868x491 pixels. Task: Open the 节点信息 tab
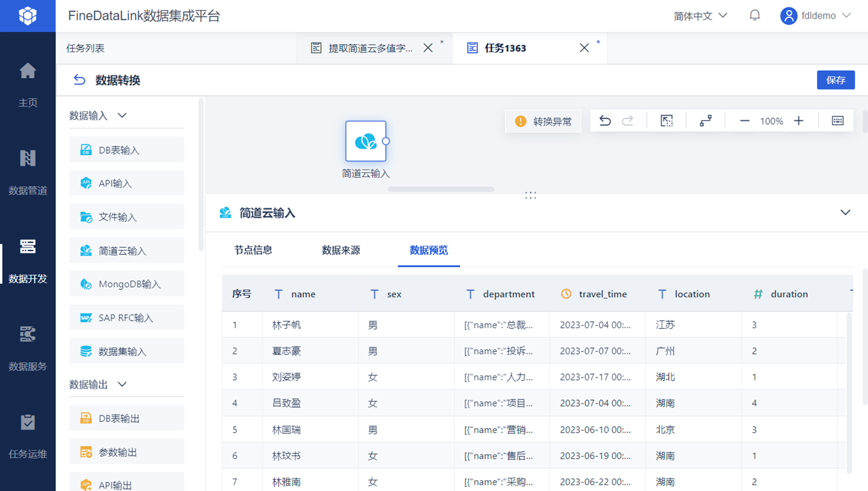[x=253, y=251]
